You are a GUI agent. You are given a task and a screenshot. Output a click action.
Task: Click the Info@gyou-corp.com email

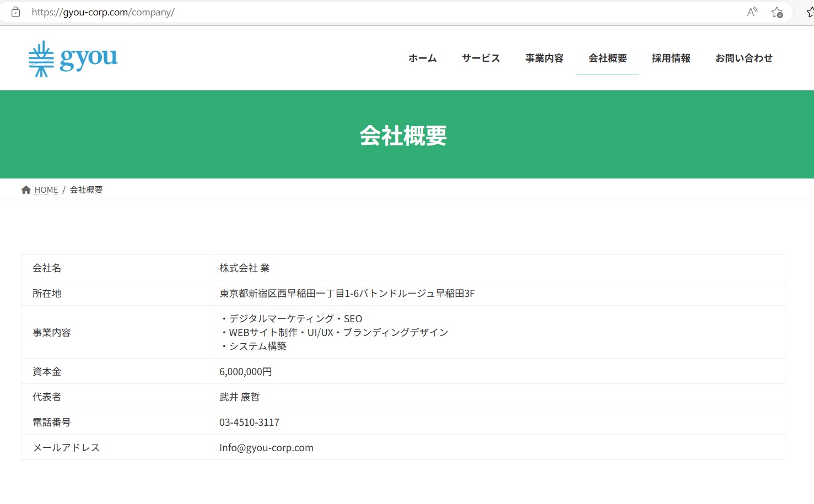(266, 448)
